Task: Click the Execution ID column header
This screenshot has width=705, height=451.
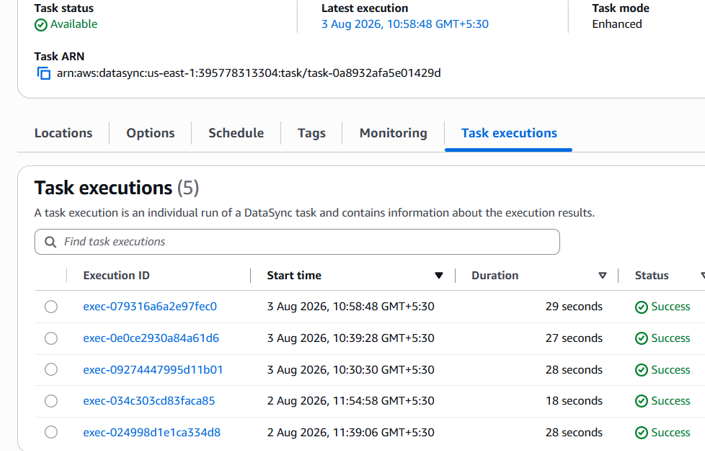Action: point(116,276)
